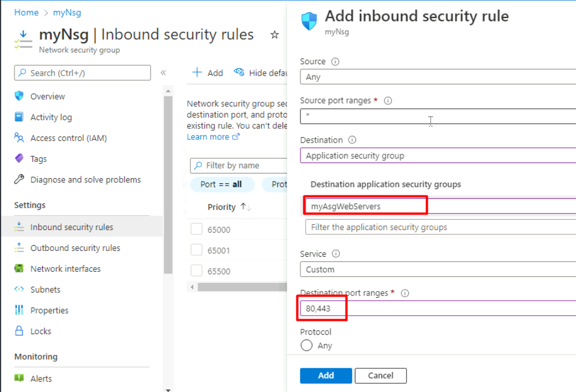Go to myNsg breadcrumb link
The height and width of the screenshot is (392, 576).
(67, 13)
